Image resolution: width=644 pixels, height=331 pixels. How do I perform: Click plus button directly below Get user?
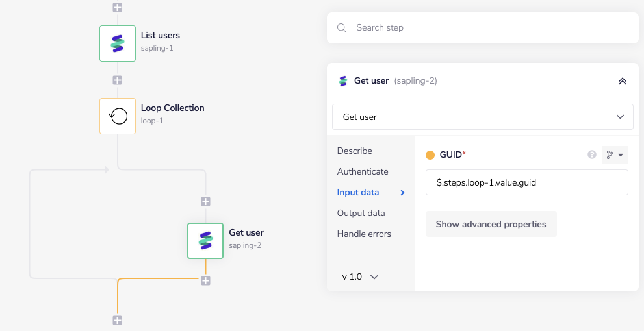coord(205,280)
